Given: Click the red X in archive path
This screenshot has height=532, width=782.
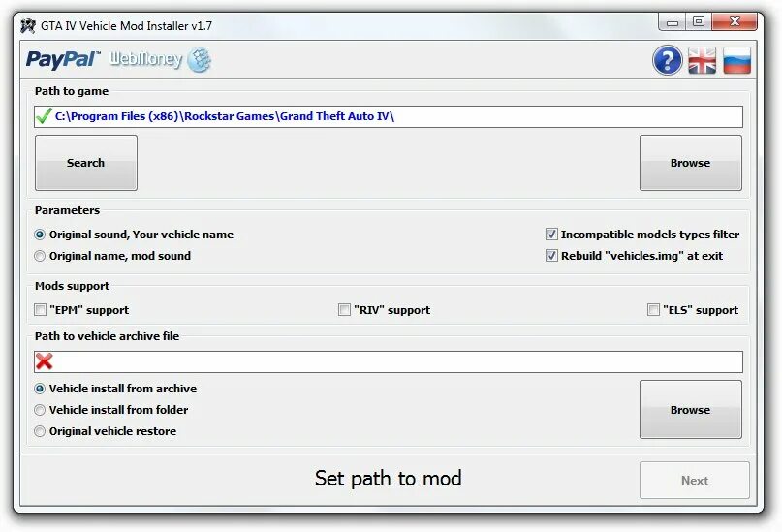Looking at the screenshot, I should pos(45,361).
